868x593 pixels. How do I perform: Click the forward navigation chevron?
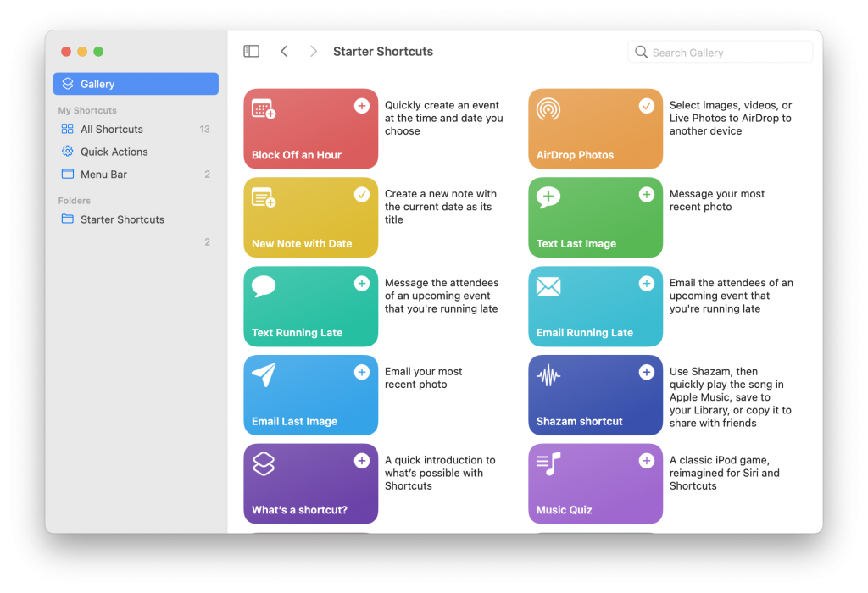(x=313, y=51)
